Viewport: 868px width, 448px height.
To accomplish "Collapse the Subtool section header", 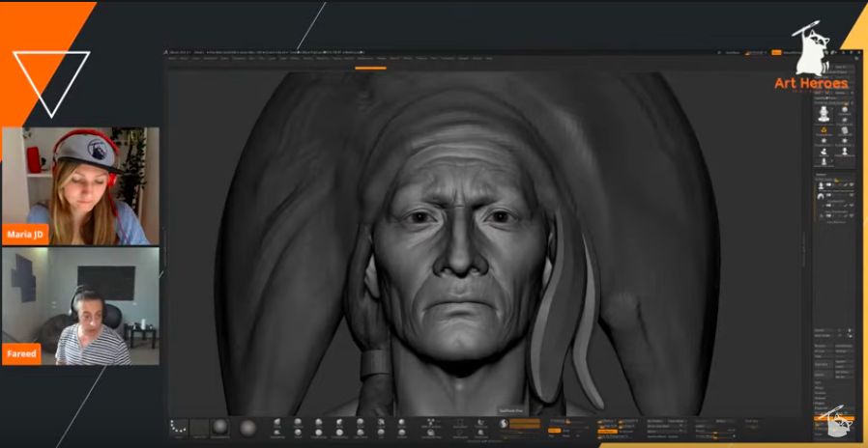I will pos(824,175).
